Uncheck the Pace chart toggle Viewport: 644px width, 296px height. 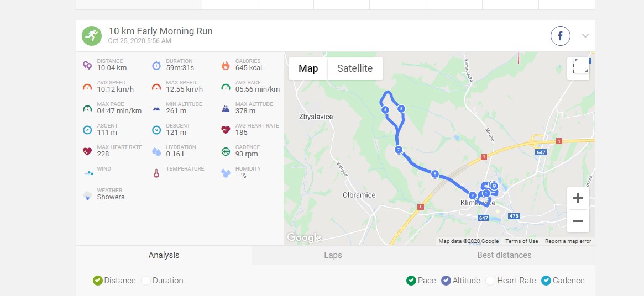click(411, 281)
